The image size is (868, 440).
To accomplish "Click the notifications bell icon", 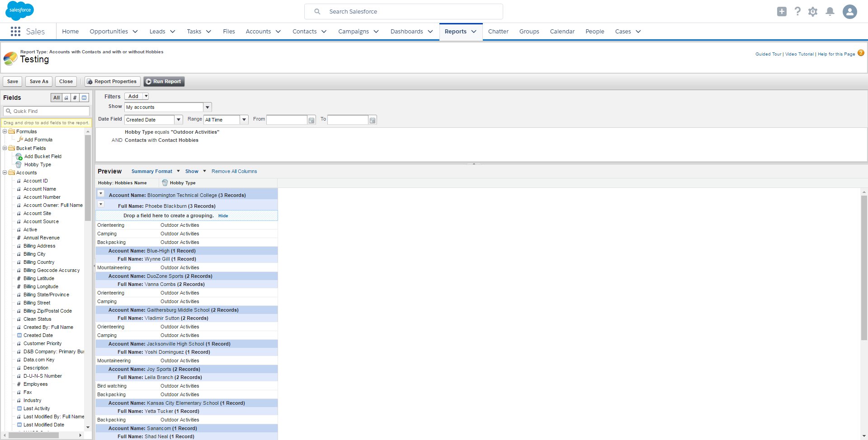I will click(830, 12).
